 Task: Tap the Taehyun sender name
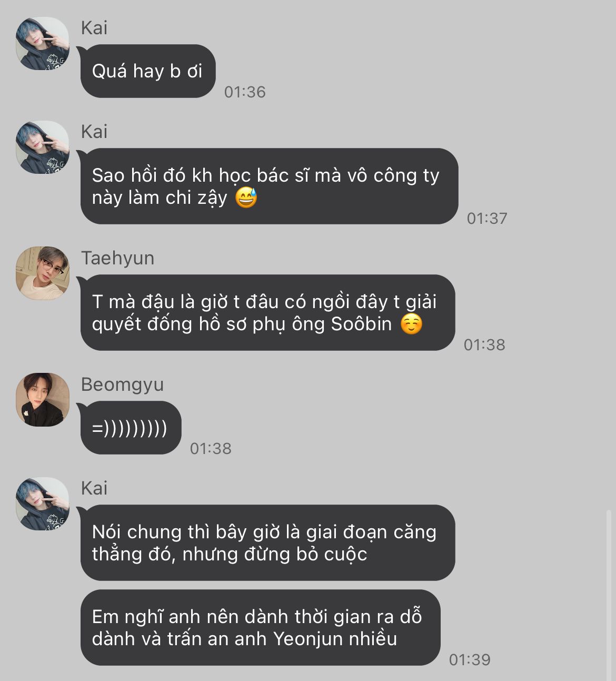point(117,258)
